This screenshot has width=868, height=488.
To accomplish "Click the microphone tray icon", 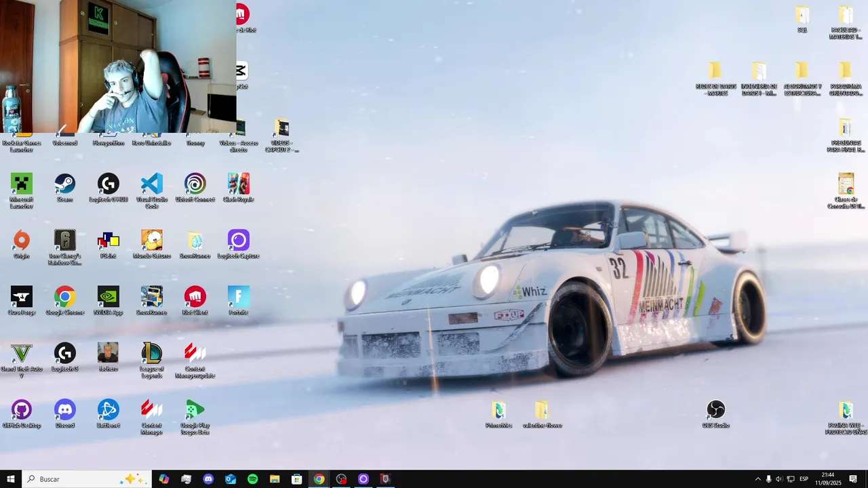I will pyautogui.click(x=768, y=479).
